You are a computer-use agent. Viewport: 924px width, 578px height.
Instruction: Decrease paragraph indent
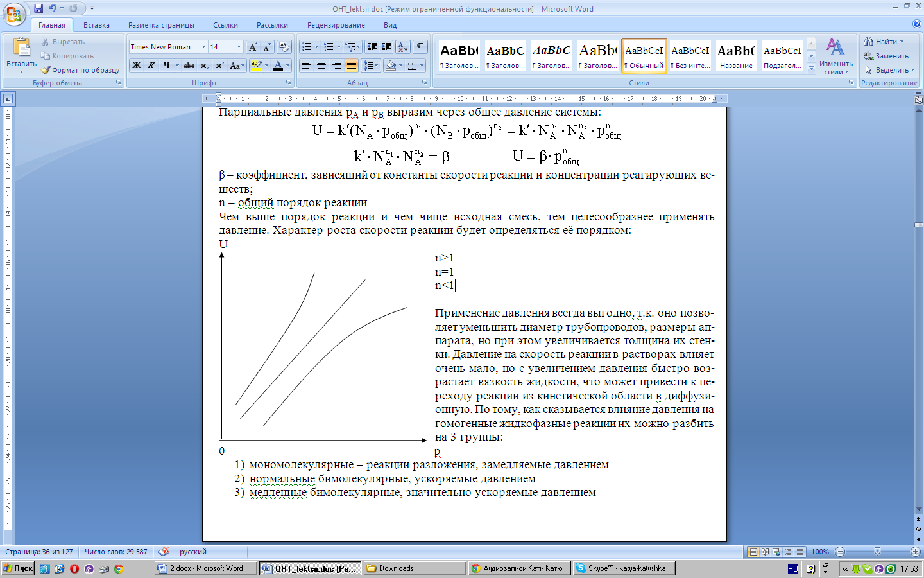click(x=372, y=47)
